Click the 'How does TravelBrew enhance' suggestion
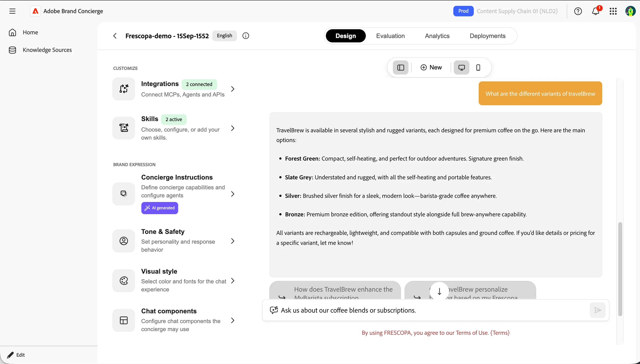 tap(335, 290)
